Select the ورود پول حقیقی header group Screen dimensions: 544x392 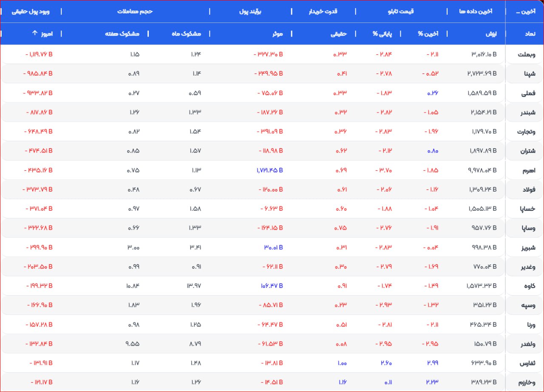(31, 11)
